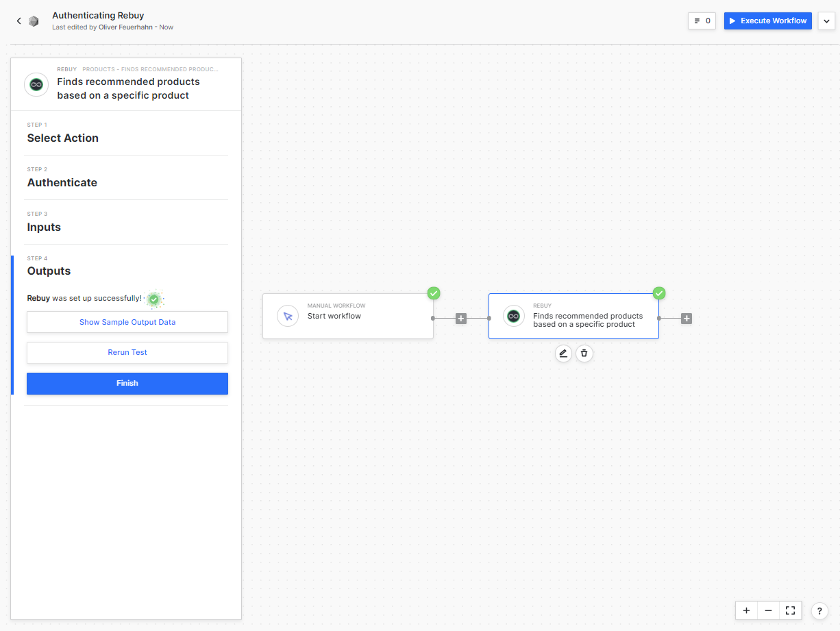840x631 pixels.
Task: Click Execute Workflow button
Action: [x=768, y=21]
